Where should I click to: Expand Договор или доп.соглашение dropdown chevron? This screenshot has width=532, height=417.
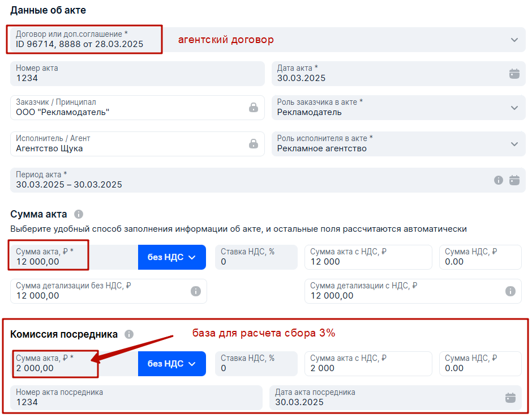click(x=514, y=40)
